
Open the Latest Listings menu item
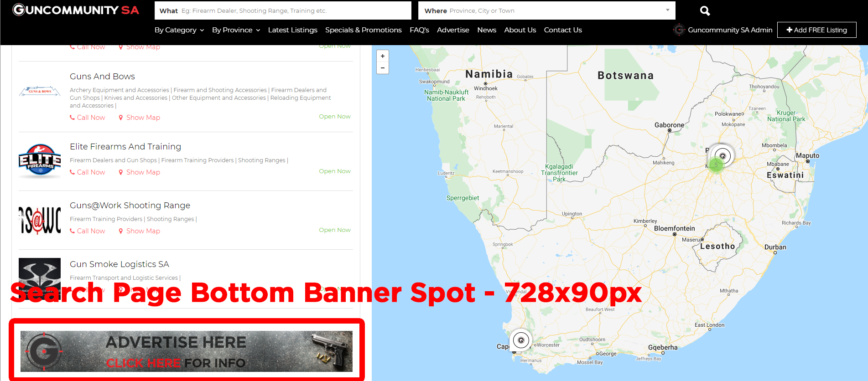pos(292,30)
